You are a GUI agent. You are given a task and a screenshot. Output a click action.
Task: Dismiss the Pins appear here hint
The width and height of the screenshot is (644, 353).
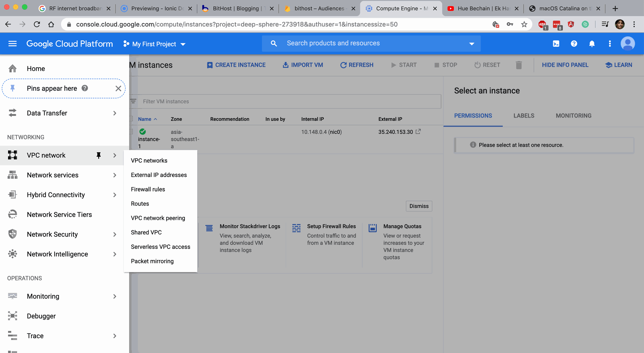[x=118, y=88]
